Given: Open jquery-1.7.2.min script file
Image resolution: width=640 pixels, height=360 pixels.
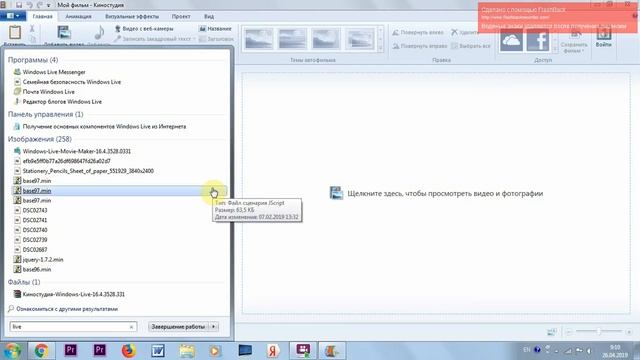Looking at the screenshot, I should (38, 260).
